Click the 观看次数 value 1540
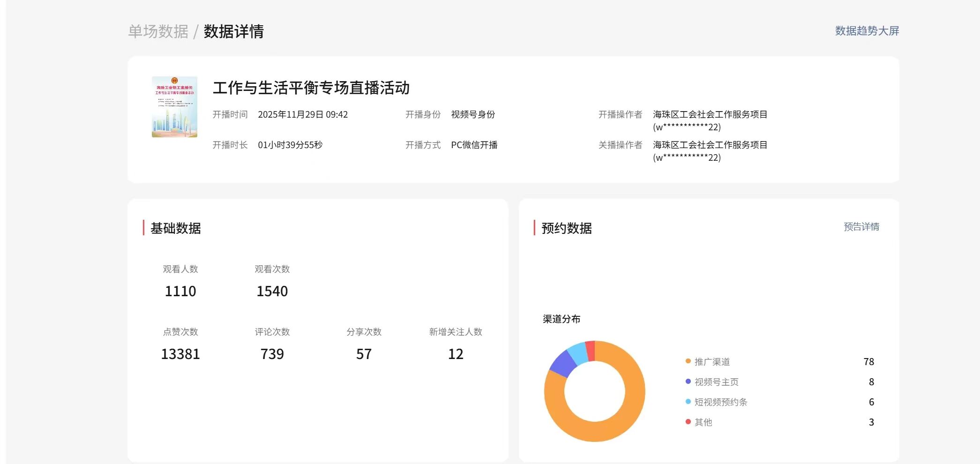 272,292
